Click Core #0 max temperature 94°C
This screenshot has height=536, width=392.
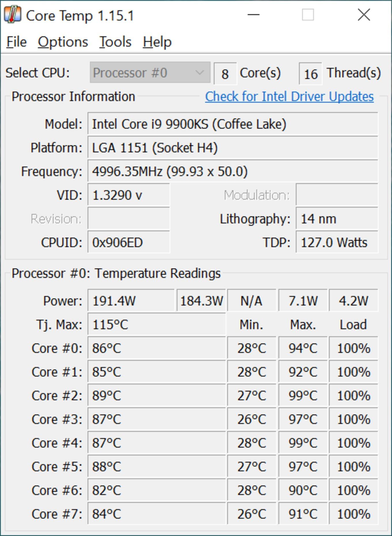coord(303,348)
